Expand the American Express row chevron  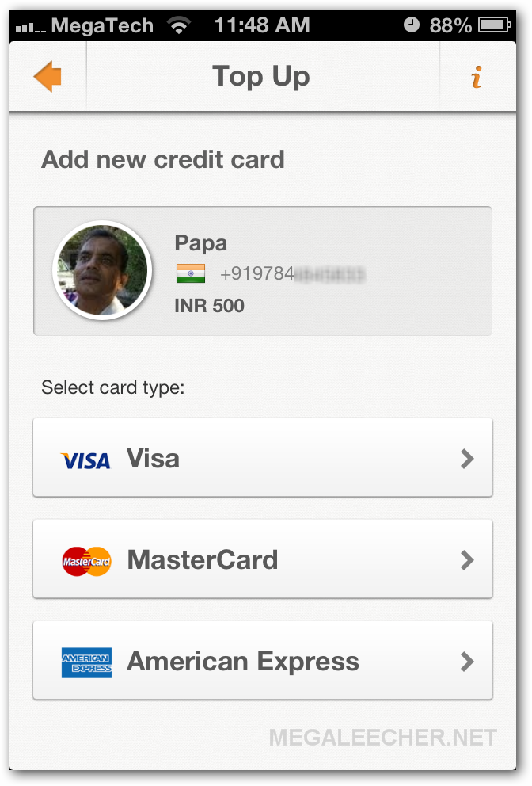tap(467, 661)
